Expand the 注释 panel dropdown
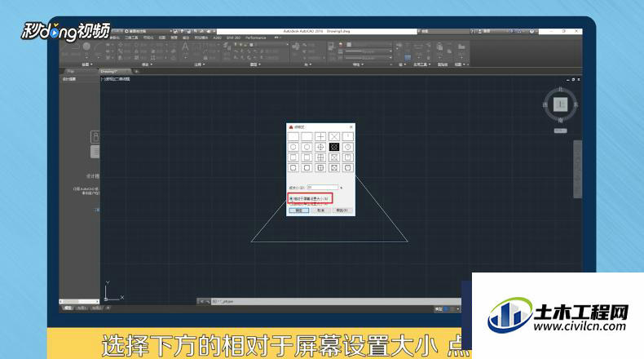 (x=200, y=64)
